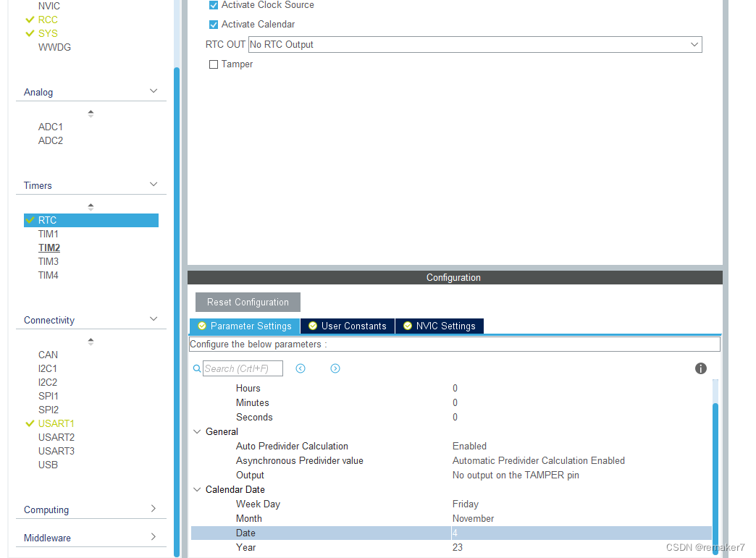Select ADC2 under Analog
Screen dimensions: 756x558
(51, 140)
